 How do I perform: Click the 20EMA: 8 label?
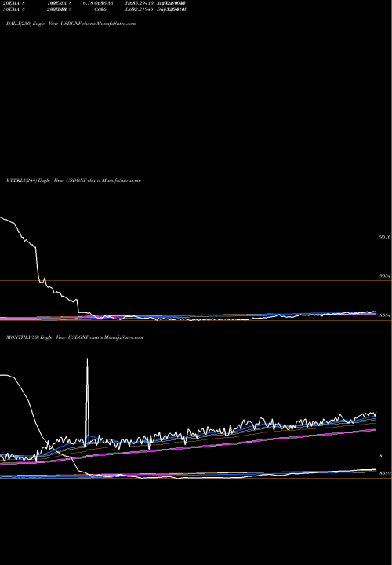tap(13, 3)
